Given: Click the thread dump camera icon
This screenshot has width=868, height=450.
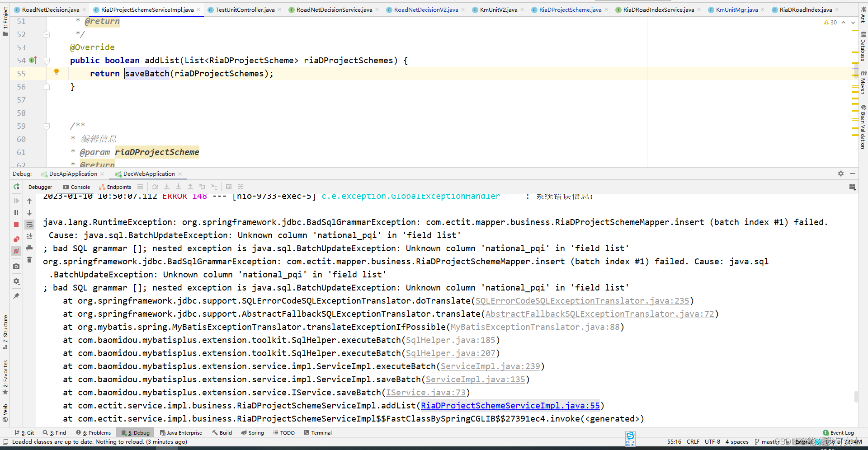Looking at the screenshot, I should click(x=16, y=266).
